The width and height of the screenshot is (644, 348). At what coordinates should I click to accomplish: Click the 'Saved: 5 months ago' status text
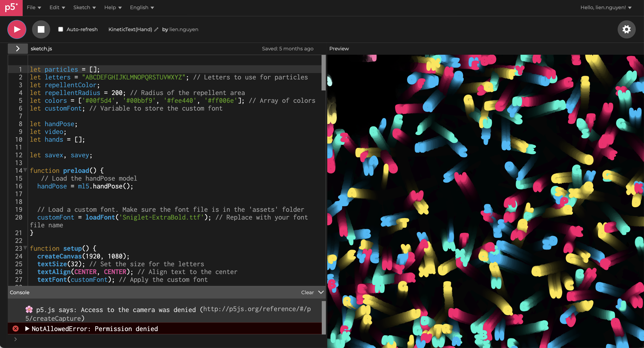pos(287,49)
